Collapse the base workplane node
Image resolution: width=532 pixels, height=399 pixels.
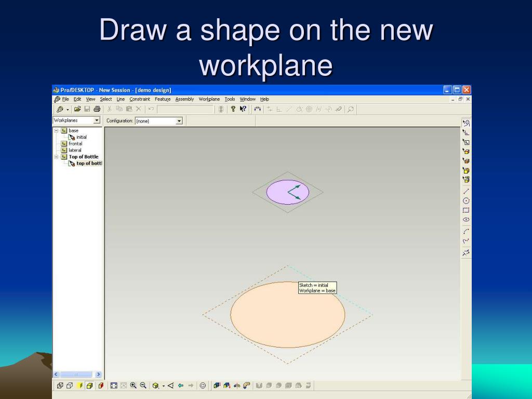point(57,130)
